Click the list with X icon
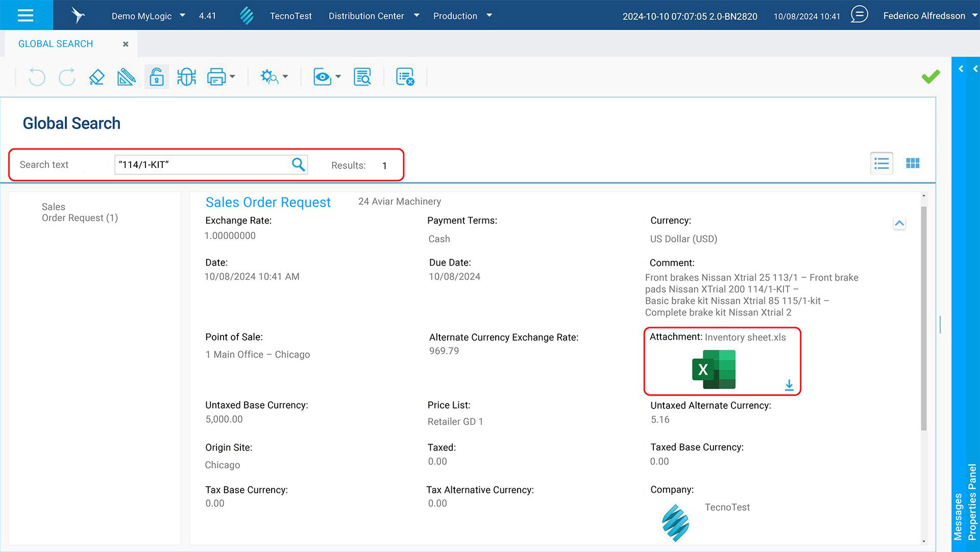 [x=405, y=77]
